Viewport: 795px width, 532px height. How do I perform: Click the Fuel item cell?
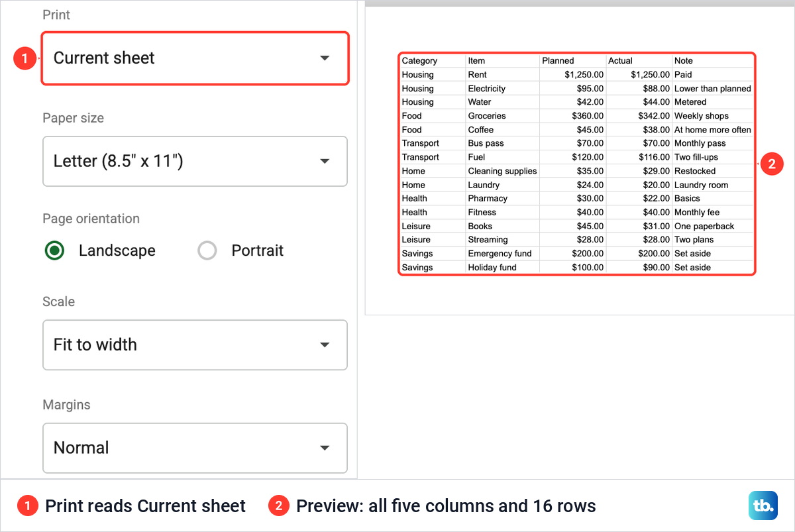point(502,157)
